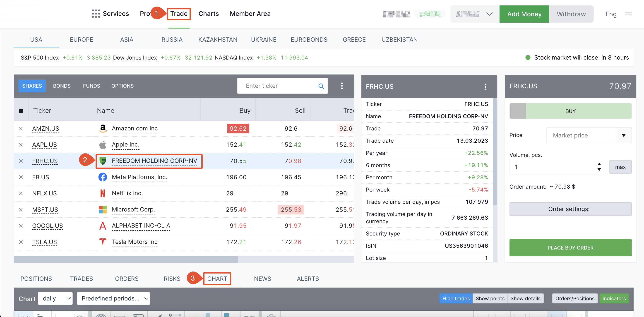Remove TSLA.US from the watchlist

[x=21, y=242]
